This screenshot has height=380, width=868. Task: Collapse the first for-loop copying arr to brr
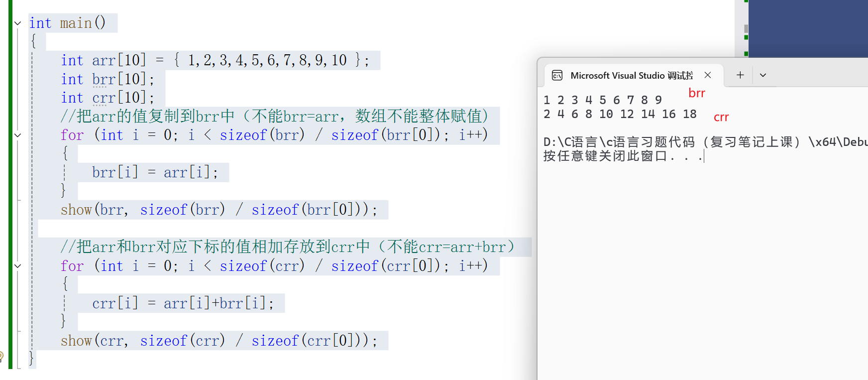(x=18, y=135)
